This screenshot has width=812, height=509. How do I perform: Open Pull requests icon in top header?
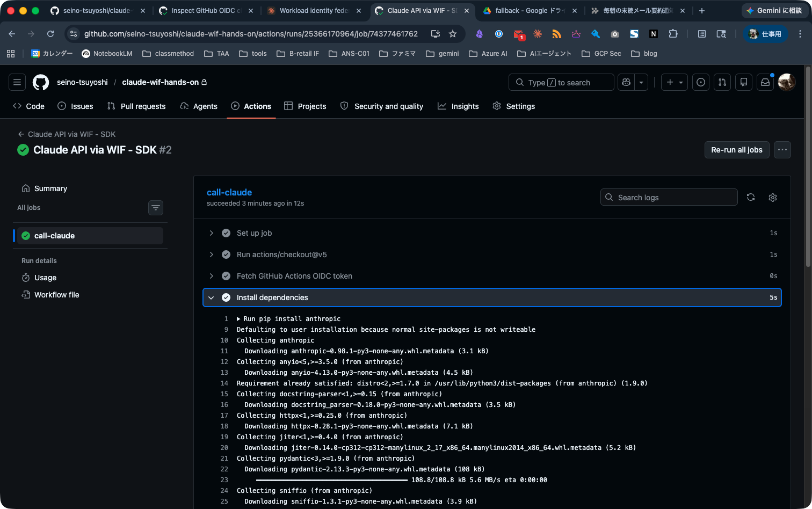click(722, 82)
